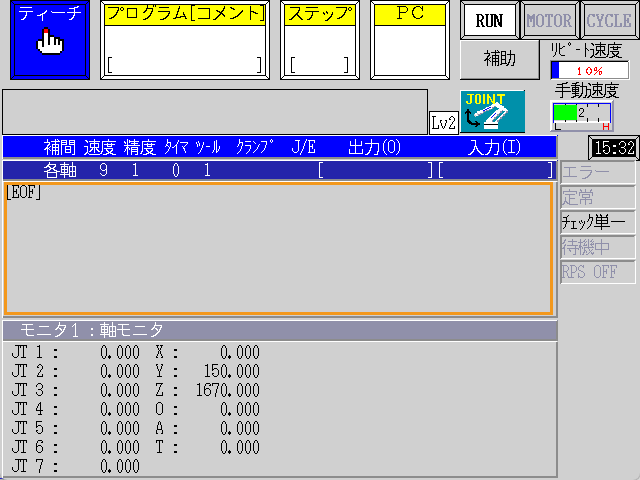Click the output signal bracket field
Viewport: 640px width, 480px height.
pyautogui.click(x=376, y=170)
